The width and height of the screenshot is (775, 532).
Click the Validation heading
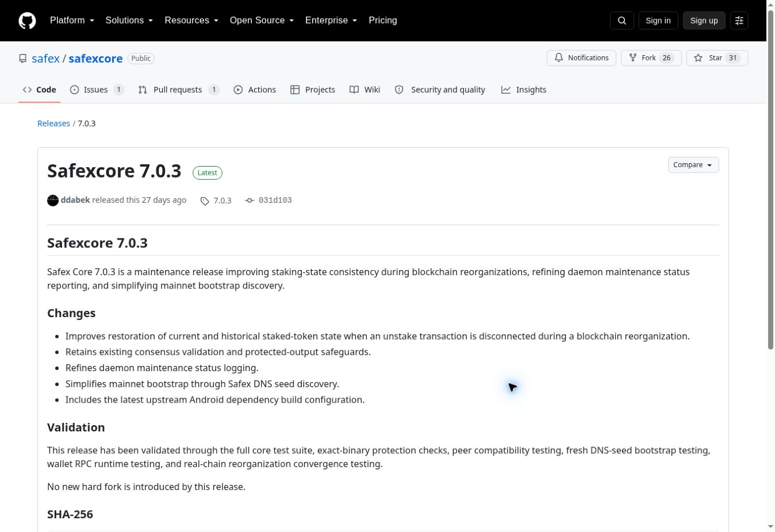76,427
